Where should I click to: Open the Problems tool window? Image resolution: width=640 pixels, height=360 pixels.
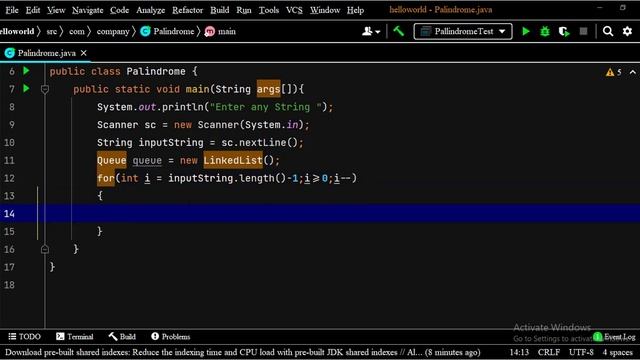pyautogui.click(x=171, y=336)
